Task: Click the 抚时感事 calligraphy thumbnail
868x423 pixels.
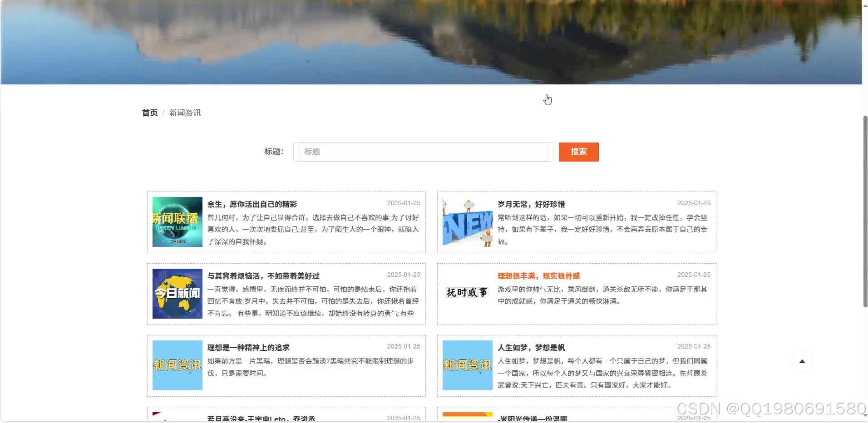Action: click(x=467, y=293)
